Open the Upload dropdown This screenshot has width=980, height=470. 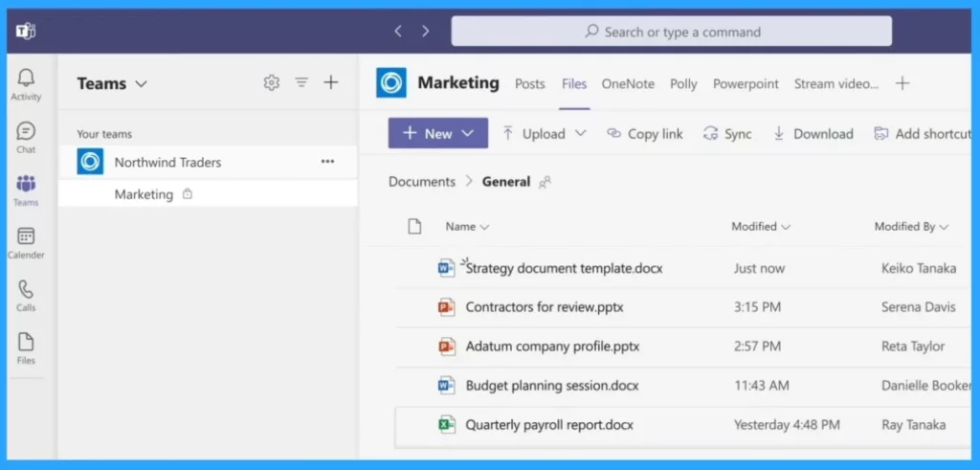(545, 133)
